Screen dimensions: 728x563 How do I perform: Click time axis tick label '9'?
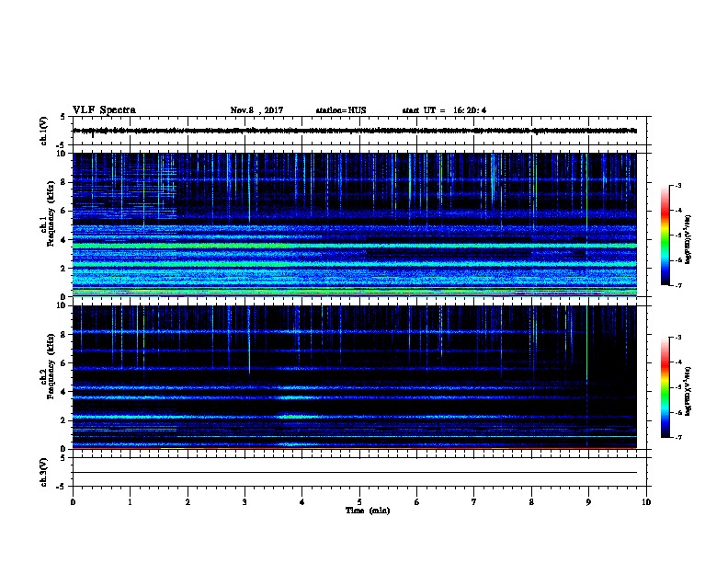pos(588,501)
